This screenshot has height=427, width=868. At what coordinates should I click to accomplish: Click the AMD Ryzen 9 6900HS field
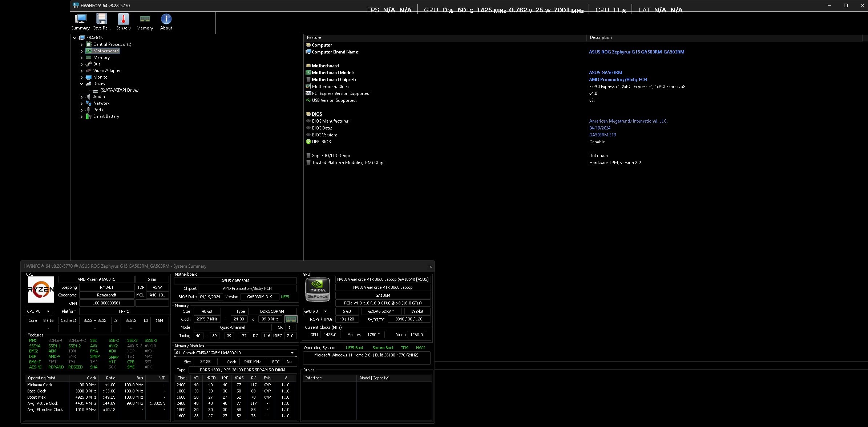click(x=96, y=279)
